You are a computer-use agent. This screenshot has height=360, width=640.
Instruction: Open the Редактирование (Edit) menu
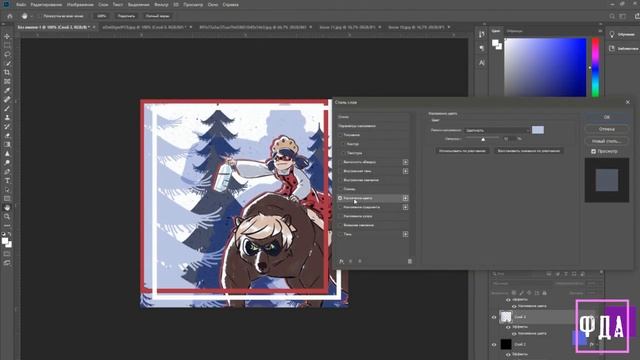coord(46,5)
